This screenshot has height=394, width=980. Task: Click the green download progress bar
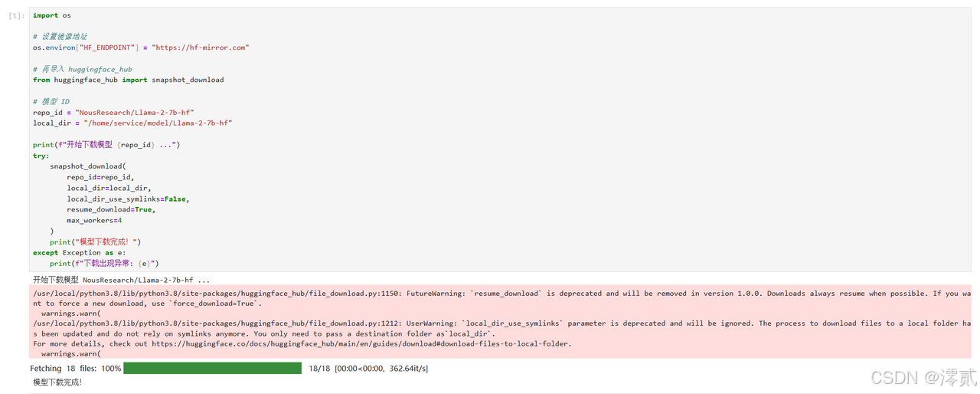212,369
